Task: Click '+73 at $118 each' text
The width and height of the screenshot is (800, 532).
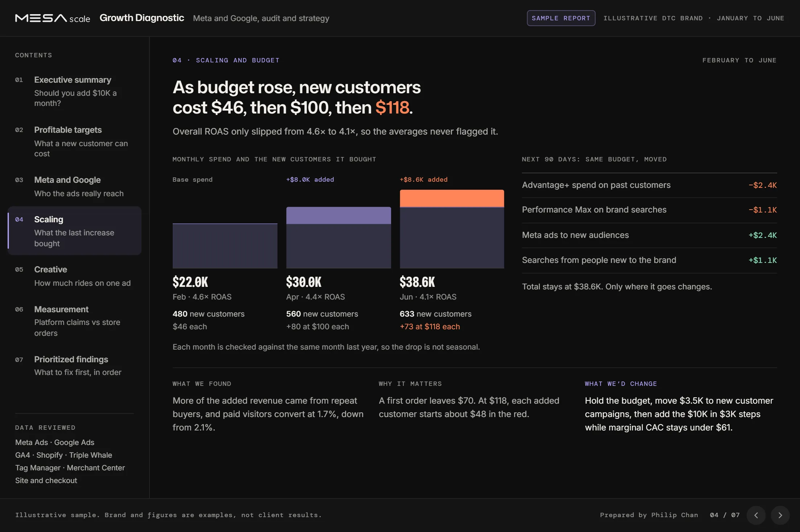Action: click(x=430, y=327)
